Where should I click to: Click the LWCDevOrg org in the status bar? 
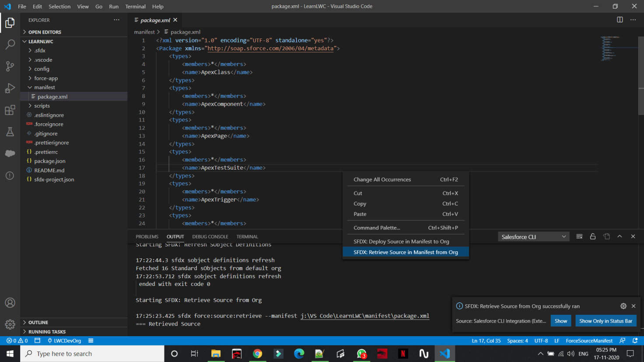[66, 341]
